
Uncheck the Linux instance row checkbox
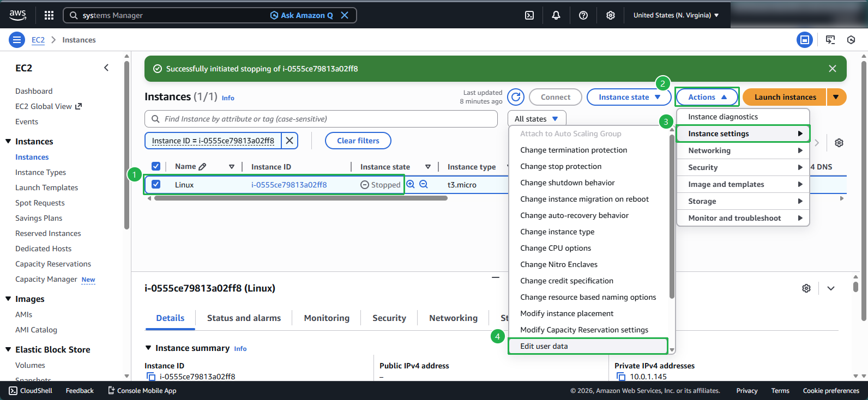coord(156,184)
